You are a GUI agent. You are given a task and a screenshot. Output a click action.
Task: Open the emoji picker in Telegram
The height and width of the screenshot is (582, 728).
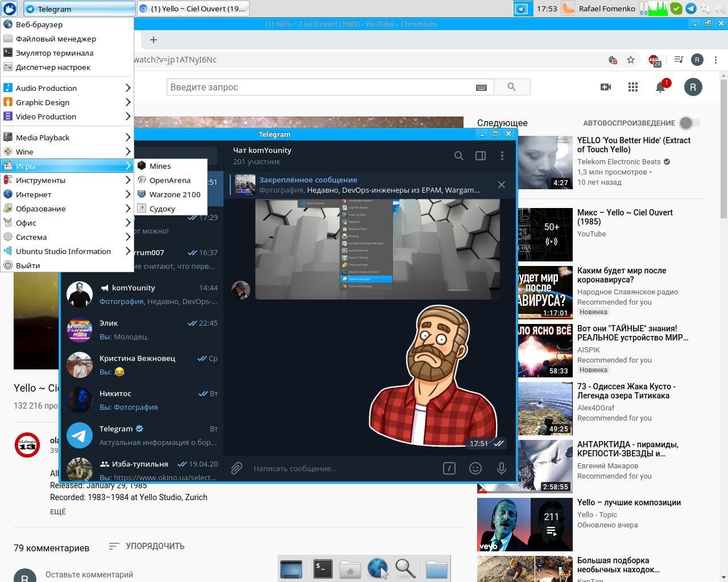[x=475, y=468]
